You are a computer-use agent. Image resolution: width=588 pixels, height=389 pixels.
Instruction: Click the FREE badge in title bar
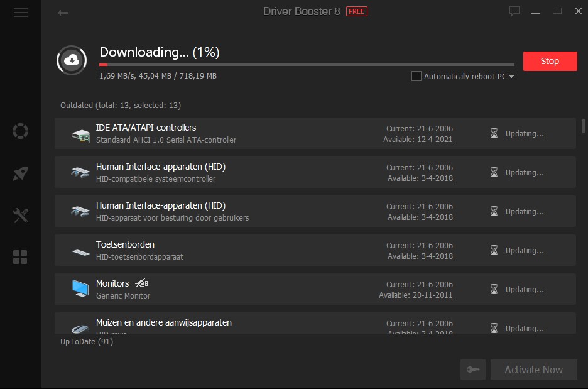(356, 12)
